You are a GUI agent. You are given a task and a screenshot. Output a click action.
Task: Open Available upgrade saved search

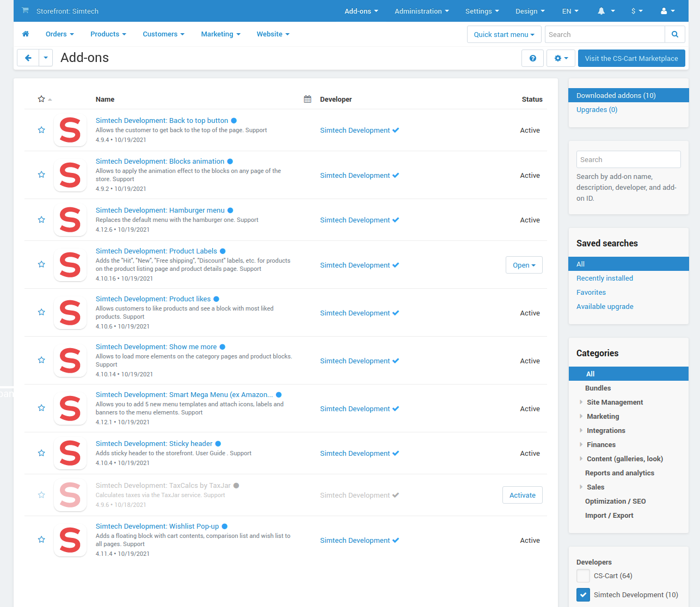click(x=605, y=306)
